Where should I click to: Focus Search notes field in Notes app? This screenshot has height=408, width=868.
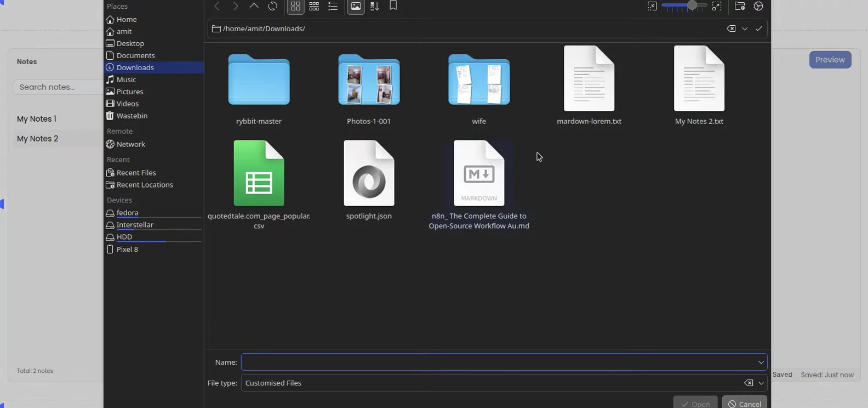58,87
